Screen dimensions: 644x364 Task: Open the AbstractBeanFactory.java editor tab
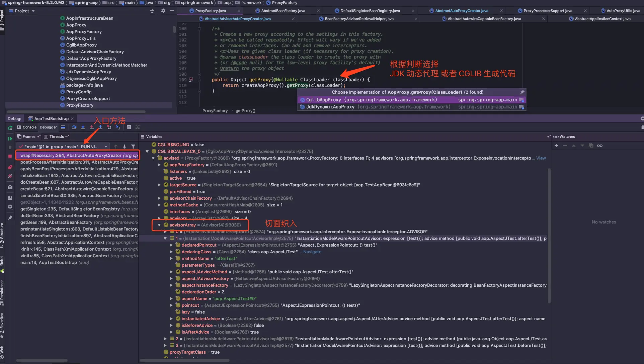pyautogui.click(x=283, y=11)
